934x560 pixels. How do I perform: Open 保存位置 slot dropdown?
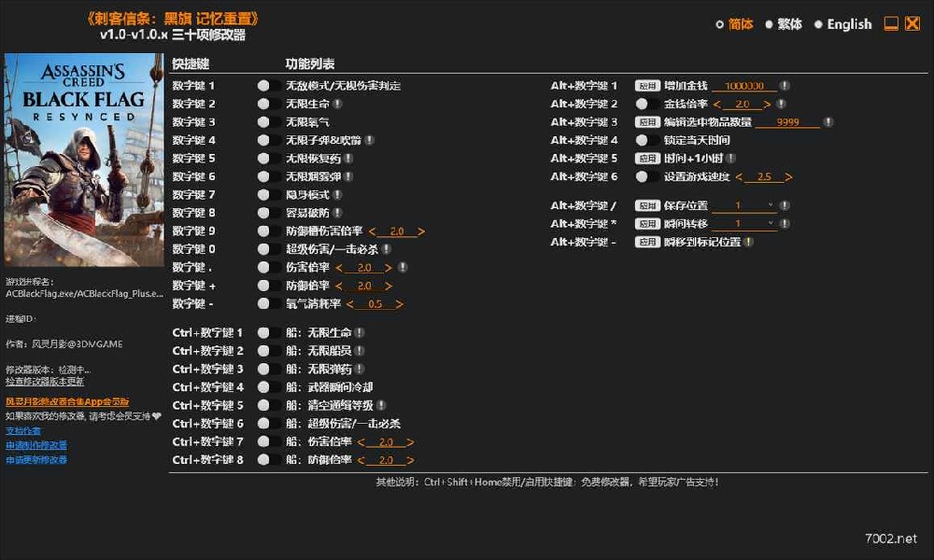tap(771, 205)
